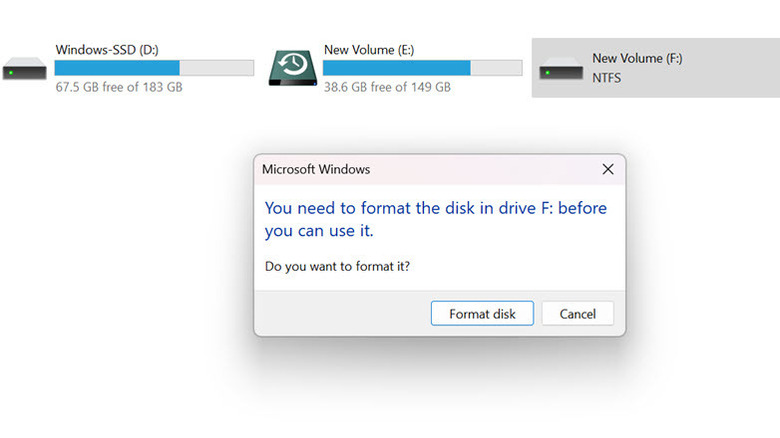Click the New Volume (F:) drive icon
Viewport: 780px width, 438px height.
560,72
